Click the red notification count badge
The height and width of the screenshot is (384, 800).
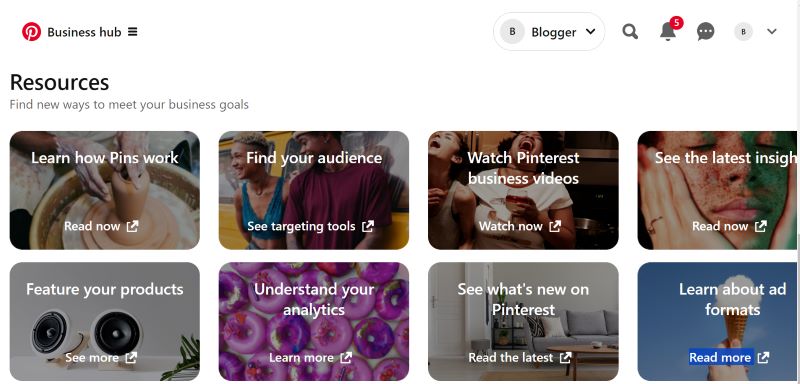tap(677, 22)
